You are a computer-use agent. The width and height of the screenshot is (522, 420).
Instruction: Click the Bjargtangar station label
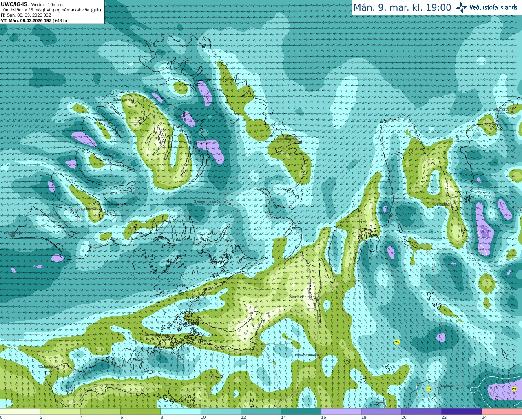click(x=13, y=233)
